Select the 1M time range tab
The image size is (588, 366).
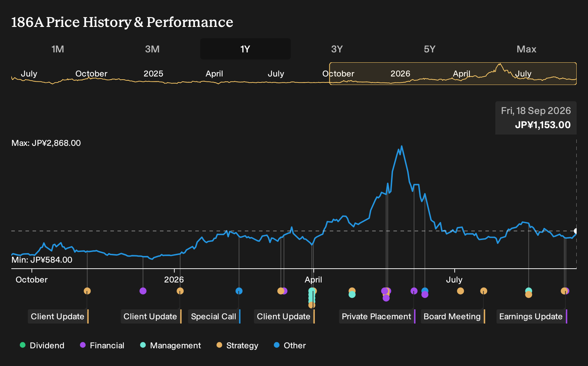[58, 49]
